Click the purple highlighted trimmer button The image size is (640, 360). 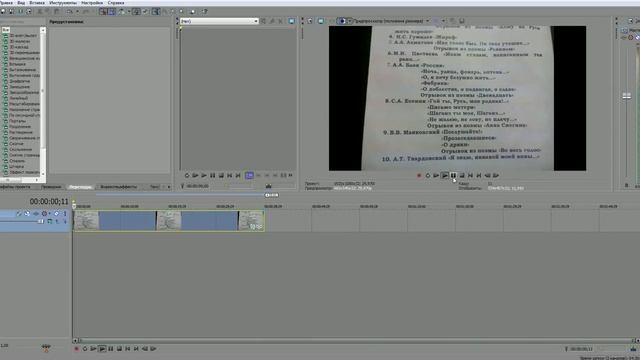click(x=249, y=176)
